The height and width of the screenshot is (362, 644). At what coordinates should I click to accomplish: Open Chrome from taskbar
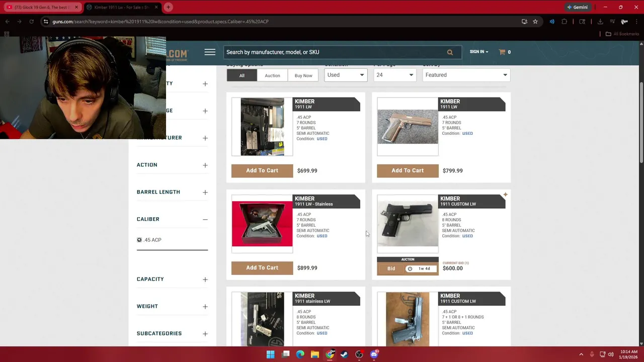pos(330,354)
